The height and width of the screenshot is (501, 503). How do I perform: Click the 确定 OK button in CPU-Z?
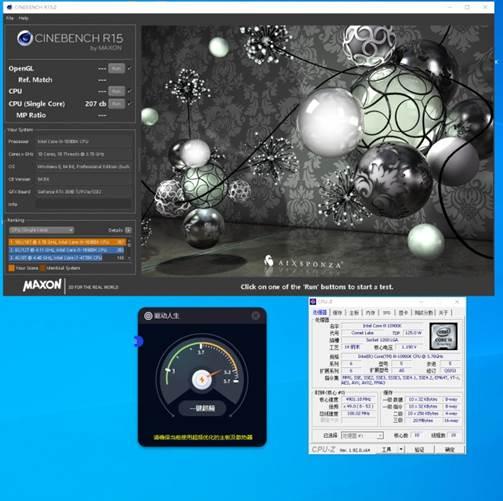click(x=450, y=449)
